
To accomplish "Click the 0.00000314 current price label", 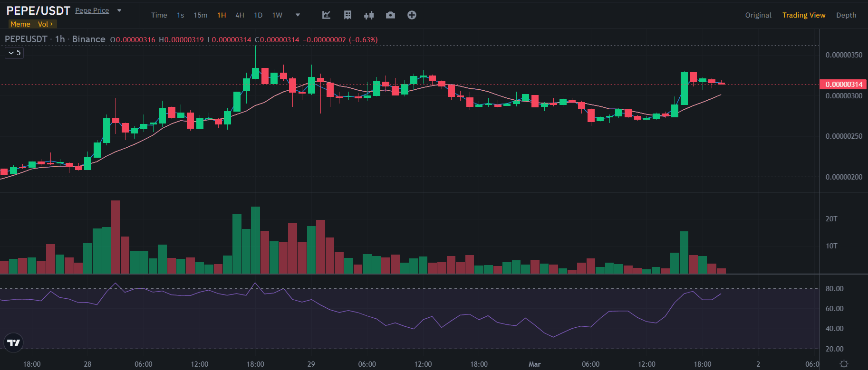I will coord(843,85).
